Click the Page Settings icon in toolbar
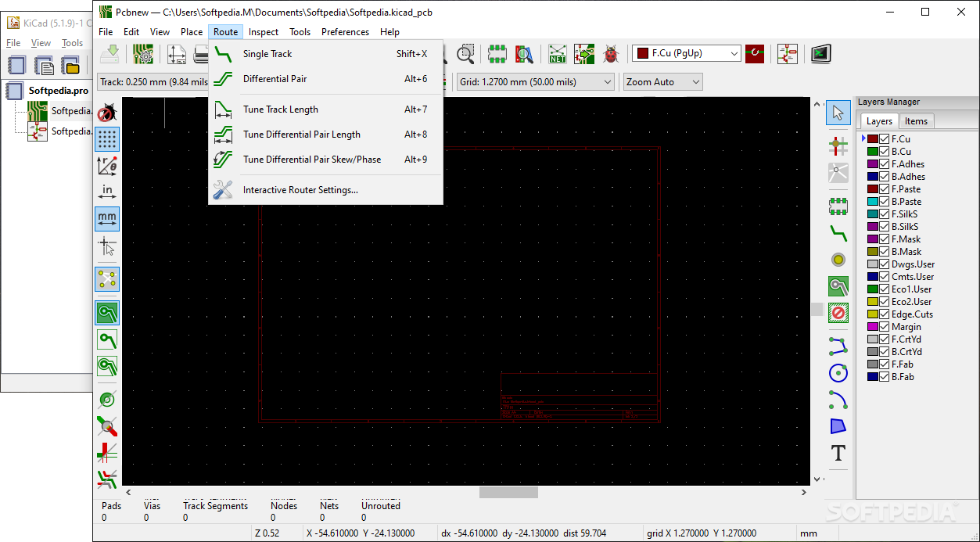 click(x=177, y=54)
